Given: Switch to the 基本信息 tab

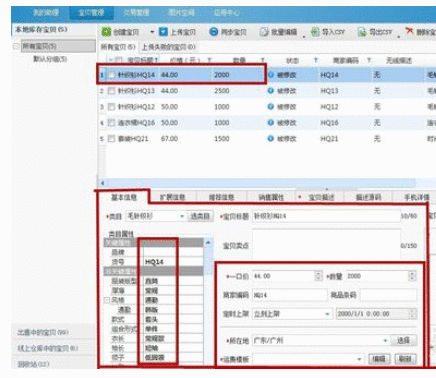Looking at the screenshot, I should (x=124, y=197).
